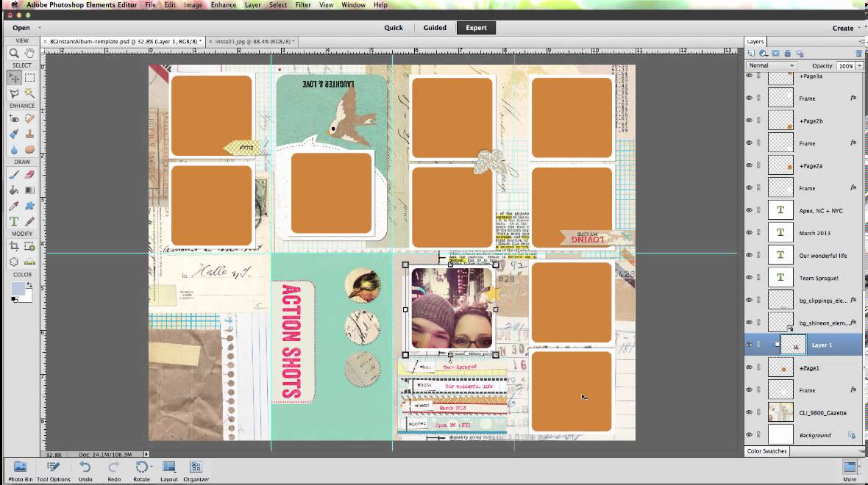The width and height of the screenshot is (868, 485).
Task: Toggle visibility of +Page1 layer
Action: [x=749, y=367]
